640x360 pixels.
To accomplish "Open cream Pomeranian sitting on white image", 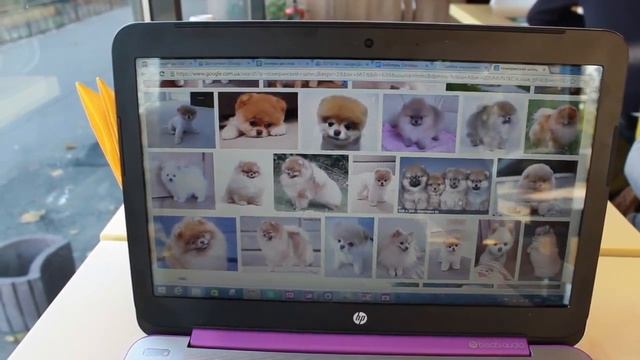I will [x=244, y=182].
